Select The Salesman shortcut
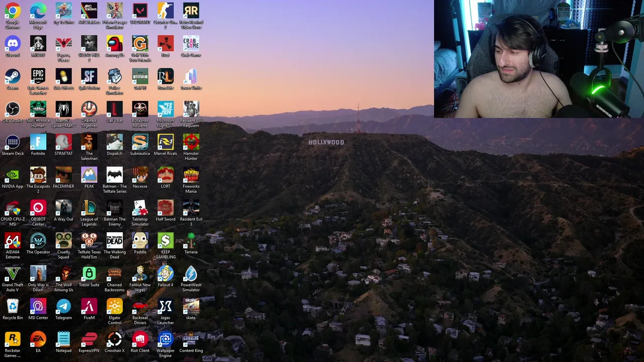 click(x=89, y=147)
